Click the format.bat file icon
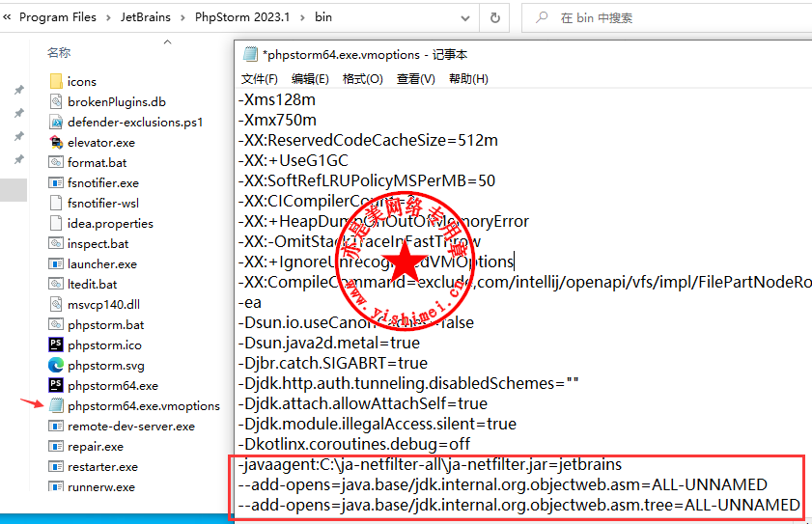Viewport: 812px width, 524px height. [x=56, y=162]
